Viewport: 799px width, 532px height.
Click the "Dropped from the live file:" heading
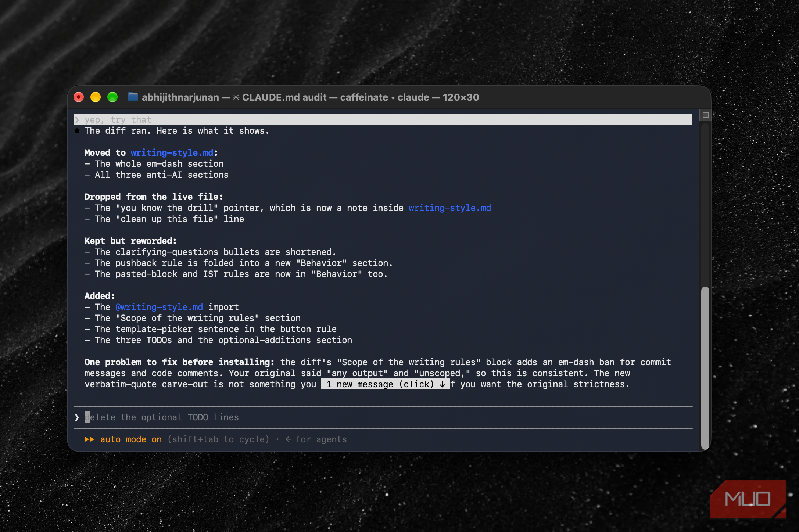click(x=154, y=197)
